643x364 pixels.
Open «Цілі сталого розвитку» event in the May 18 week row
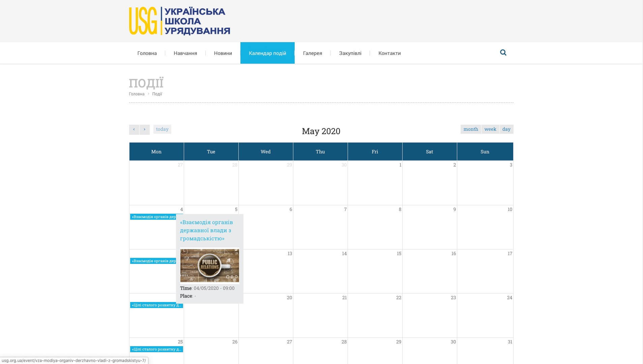(x=156, y=305)
